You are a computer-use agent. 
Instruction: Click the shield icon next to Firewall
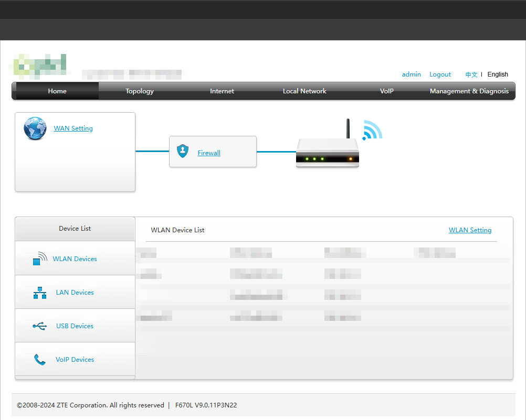tap(183, 151)
